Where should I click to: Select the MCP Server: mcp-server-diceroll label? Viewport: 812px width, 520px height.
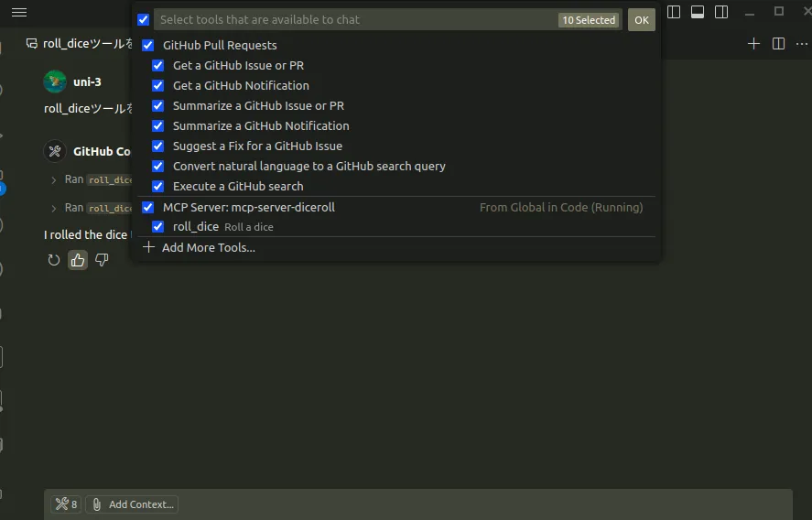point(249,207)
